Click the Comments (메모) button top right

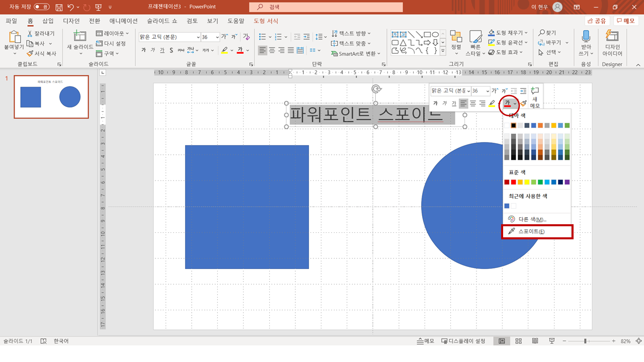(x=626, y=21)
